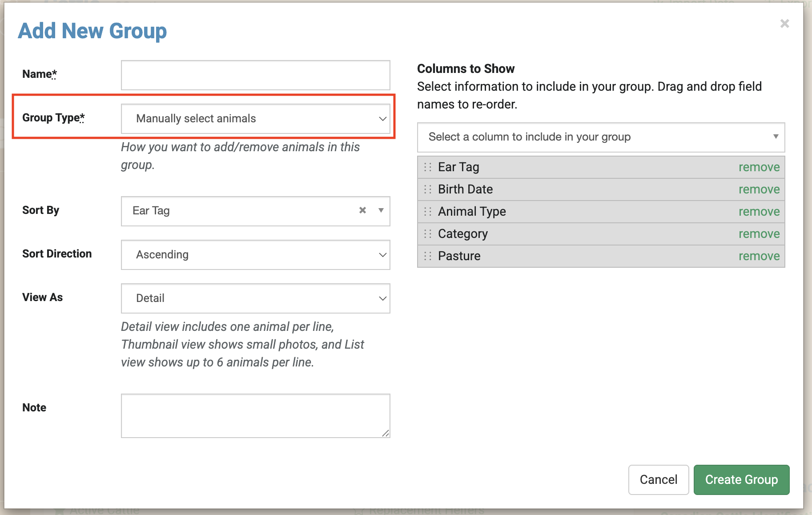Remove the Ear Tag column

pyautogui.click(x=759, y=167)
